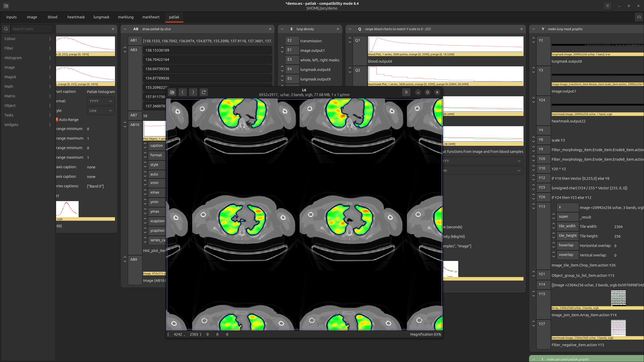The image size is (644, 362).
Task: Click row label AB7
Action: click(x=135, y=115)
